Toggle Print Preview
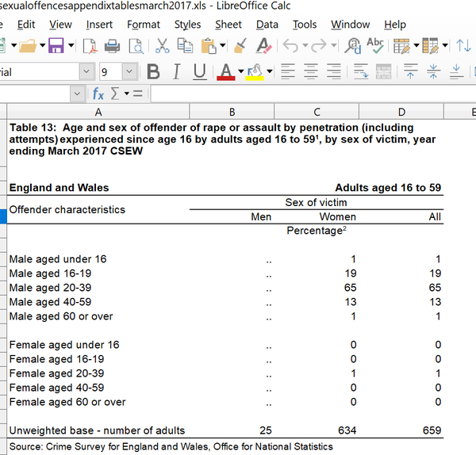This screenshot has width=476, height=455. (x=136, y=46)
